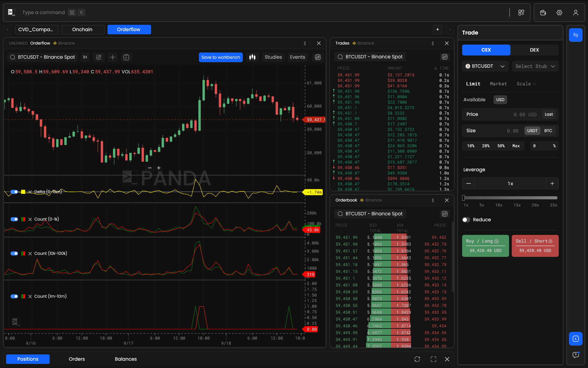Switch to DEX trading
The width and height of the screenshot is (588, 368).
(534, 50)
